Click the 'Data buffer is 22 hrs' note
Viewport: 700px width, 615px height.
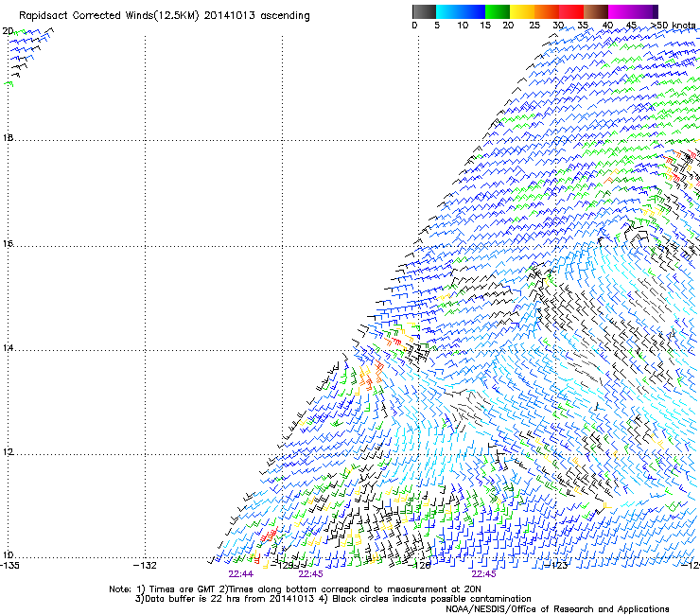coord(333,599)
